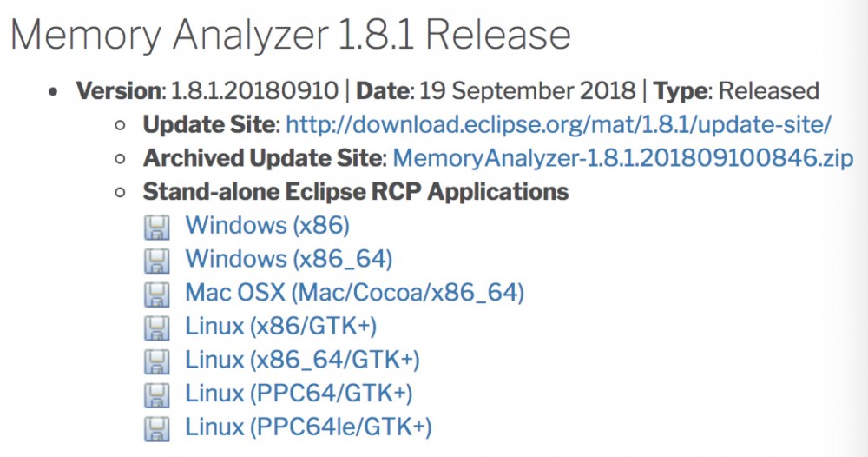Screen dimensions: 868x457
Task: Click the floppy icon next to Linux (PPC64/GTK+)
Action: [156, 394]
